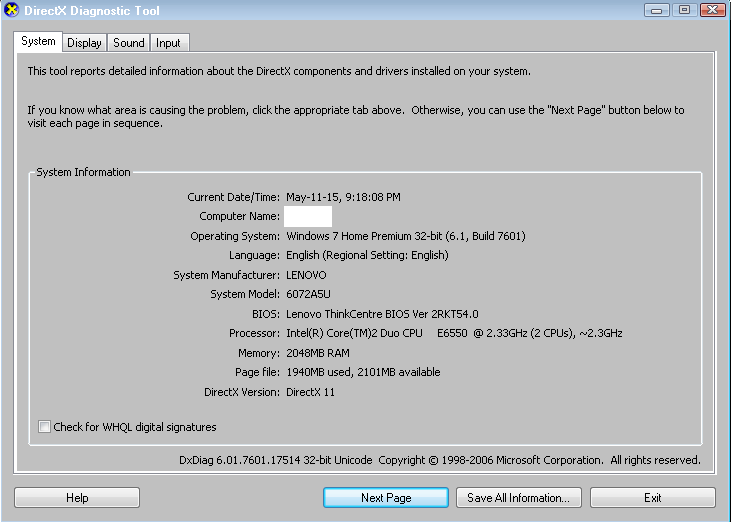Select the date value May-11-15, 9:18:08 PM
Viewport: 731px width, 522px height.
pyautogui.click(x=343, y=197)
